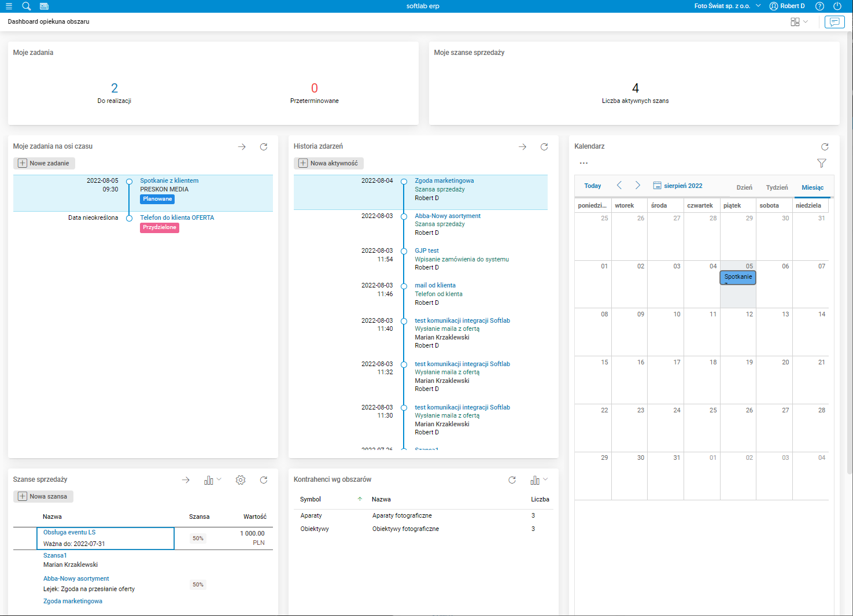Open the Szansa1 opportunity
The image size is (853, 616).
point(55,555)
